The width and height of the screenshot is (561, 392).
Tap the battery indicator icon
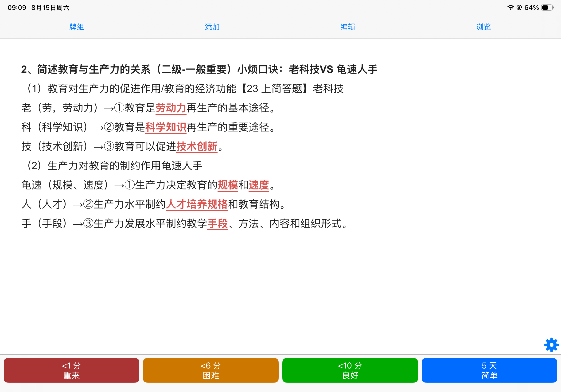(x=547, y=8)
